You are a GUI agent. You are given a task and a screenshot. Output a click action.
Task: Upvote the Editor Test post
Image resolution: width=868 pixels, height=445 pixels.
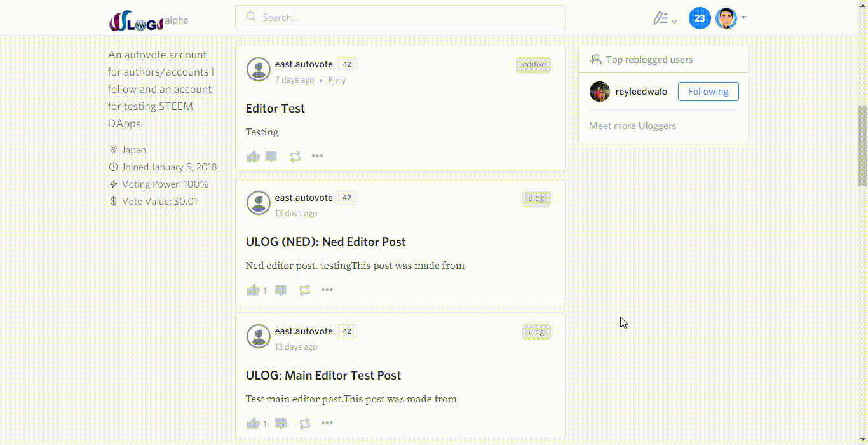pyautogui.click(x=253, y=156)
